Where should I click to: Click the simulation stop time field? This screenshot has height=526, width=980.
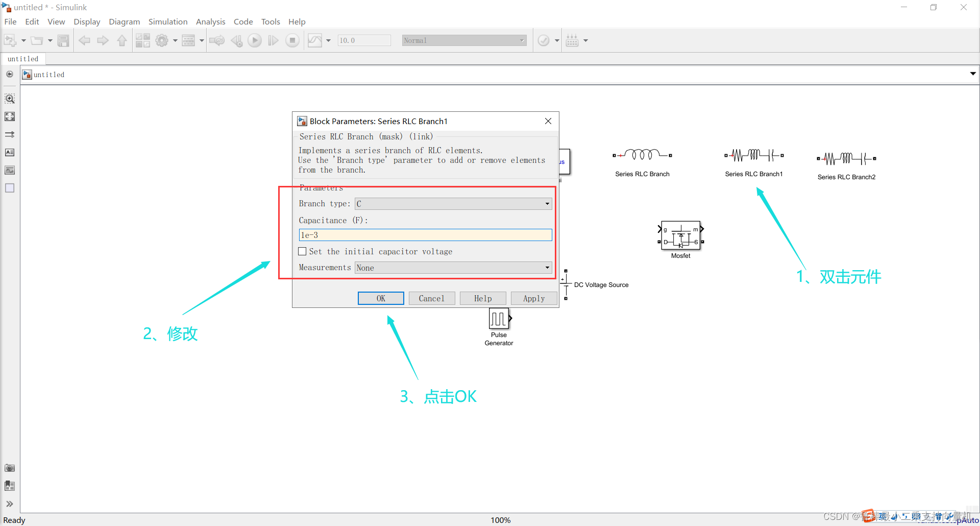(364, 40)
